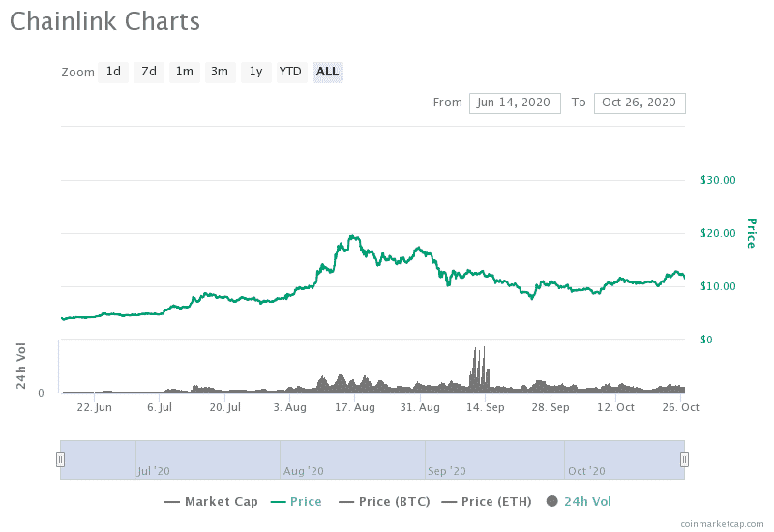Show Price (ETH) series
The image size is (774, 532).
pos(484,501)
